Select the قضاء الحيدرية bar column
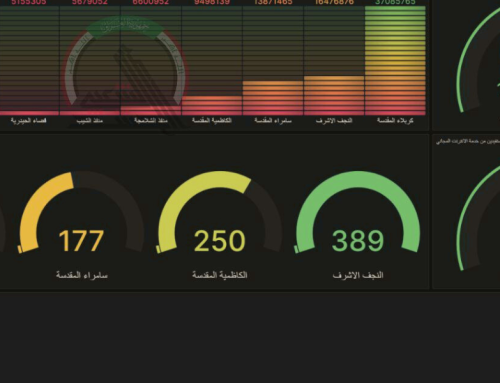The width and height of the screenshot is (500, 383). tap(29, 61)
